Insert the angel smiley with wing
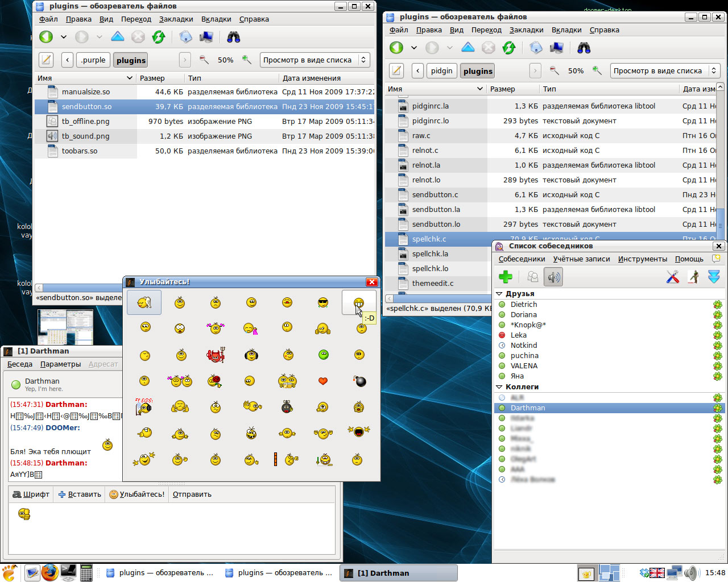This screenshot has width=728, height=582. pyautogui.click(x=144, y=302)
